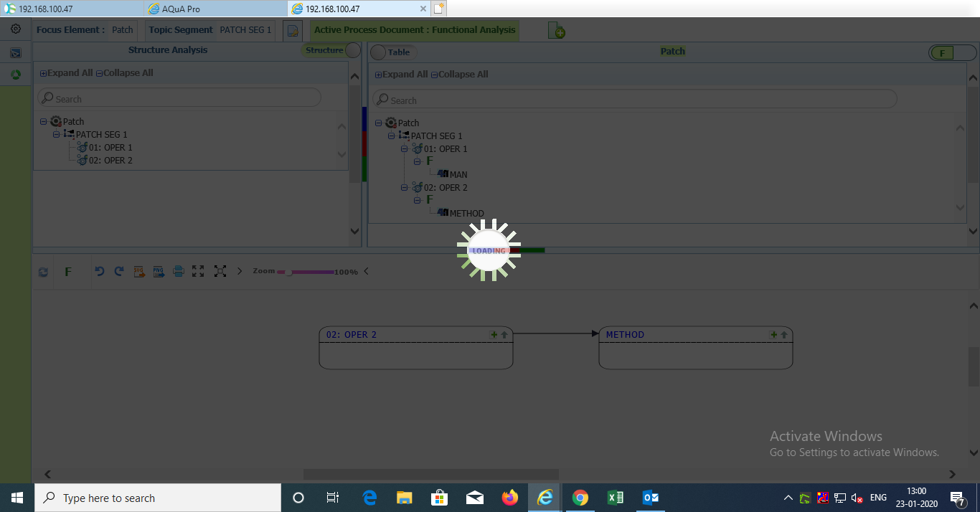Click the up arrow on METHOD node
This screenshot has width=980, height=512.
784,335
